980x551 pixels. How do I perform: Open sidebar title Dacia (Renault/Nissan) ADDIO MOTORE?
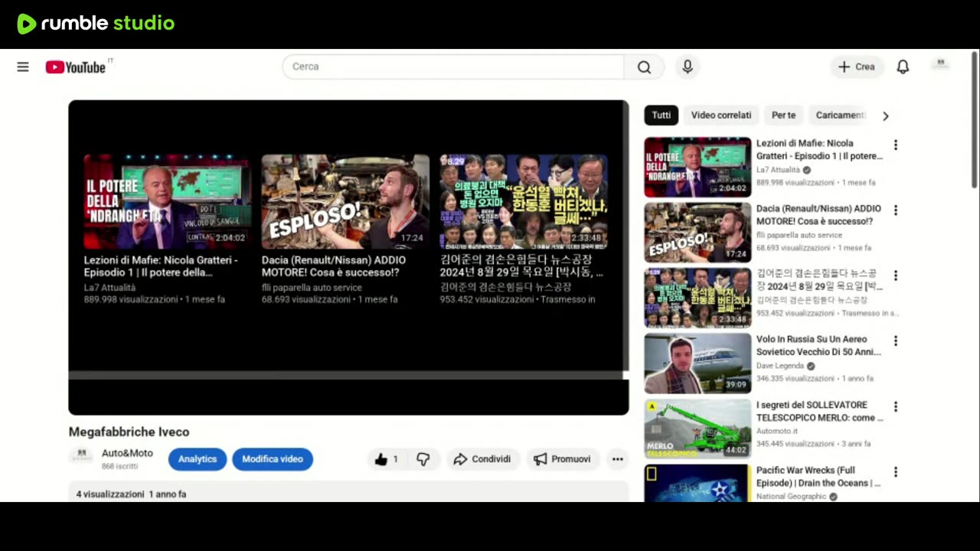[x=818, y=215]
